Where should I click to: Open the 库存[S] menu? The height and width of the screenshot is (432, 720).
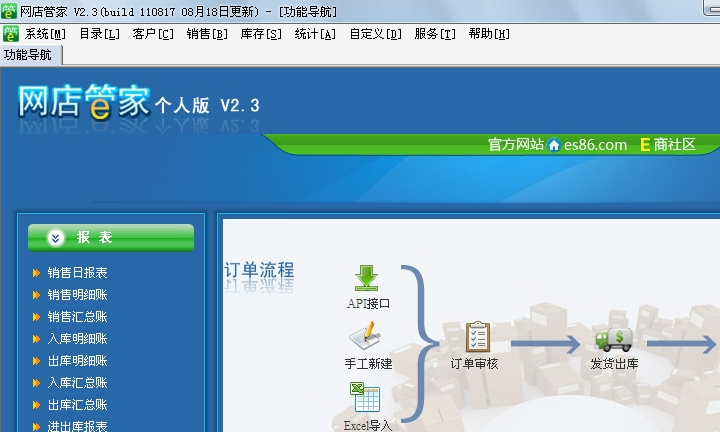tap(261, 34)
